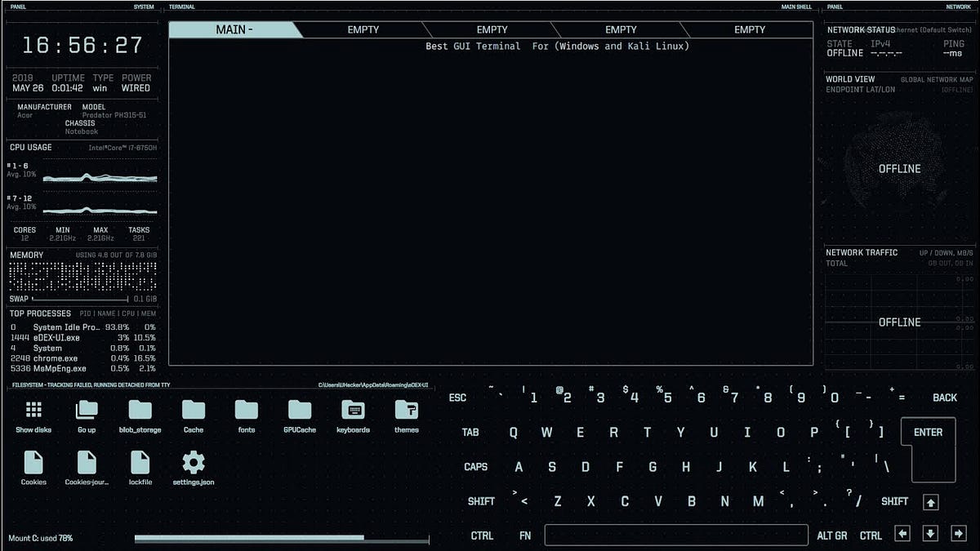Toggle SHIFT on the virtual keyboard
This screenshot has height=551, width=980.
click(x=481, y=500)
